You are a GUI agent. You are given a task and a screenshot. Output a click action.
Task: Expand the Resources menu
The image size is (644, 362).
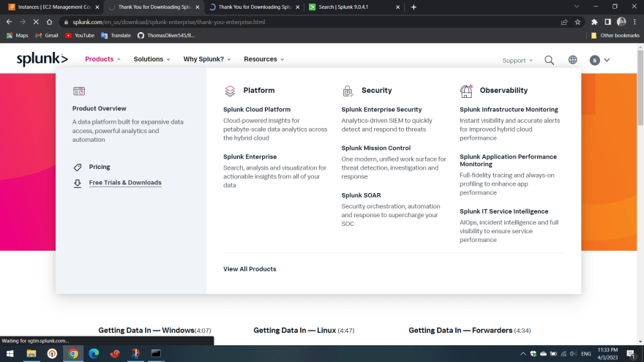(x=263, y=59)
